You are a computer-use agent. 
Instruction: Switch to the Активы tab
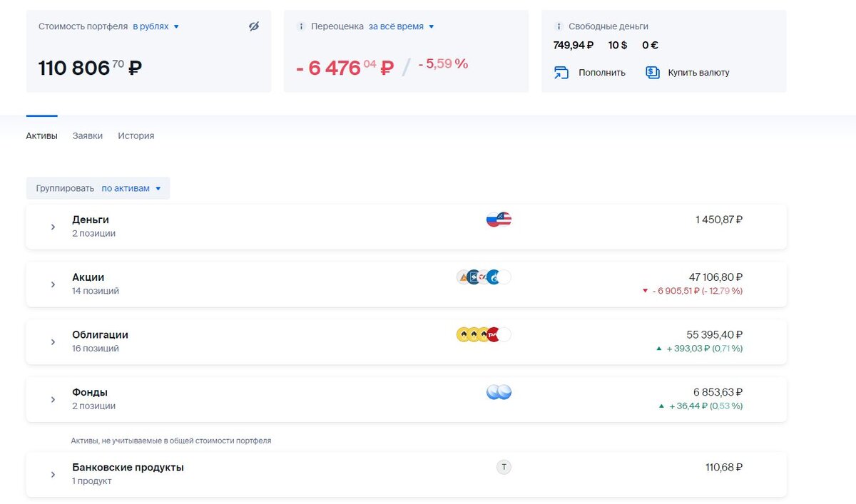41,135
